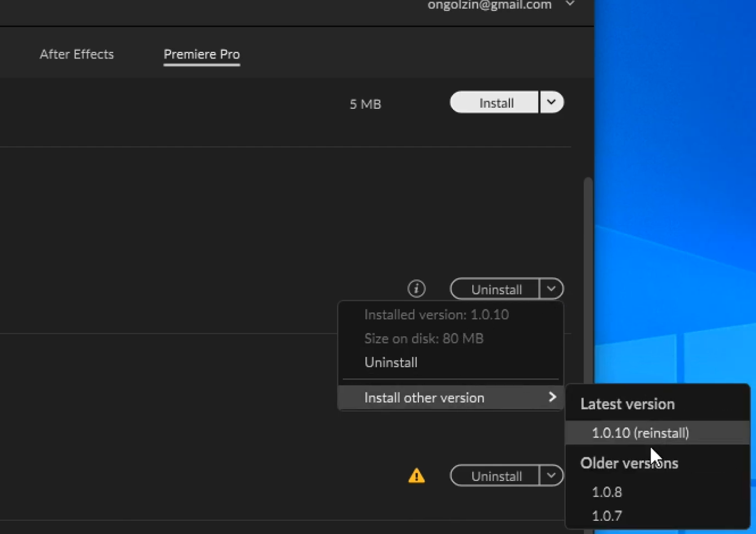Choose older version 1.0.8
This screenshot has width=756, height=534.
(x=606, y=492)
